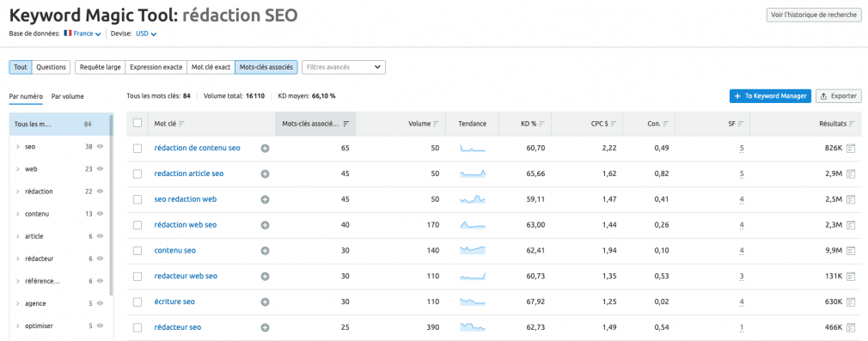The height and width of the screenshot is (341, 868).
Task: Sort by SF column sort icon
Action: (740, 124)
